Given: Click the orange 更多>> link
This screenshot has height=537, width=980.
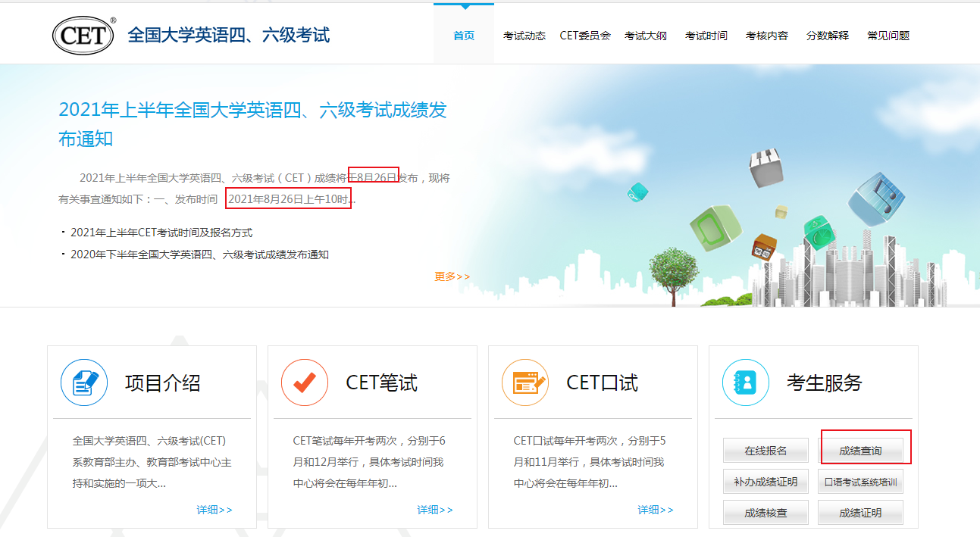Looking at the screenshot, I should (x=452, y=276).
